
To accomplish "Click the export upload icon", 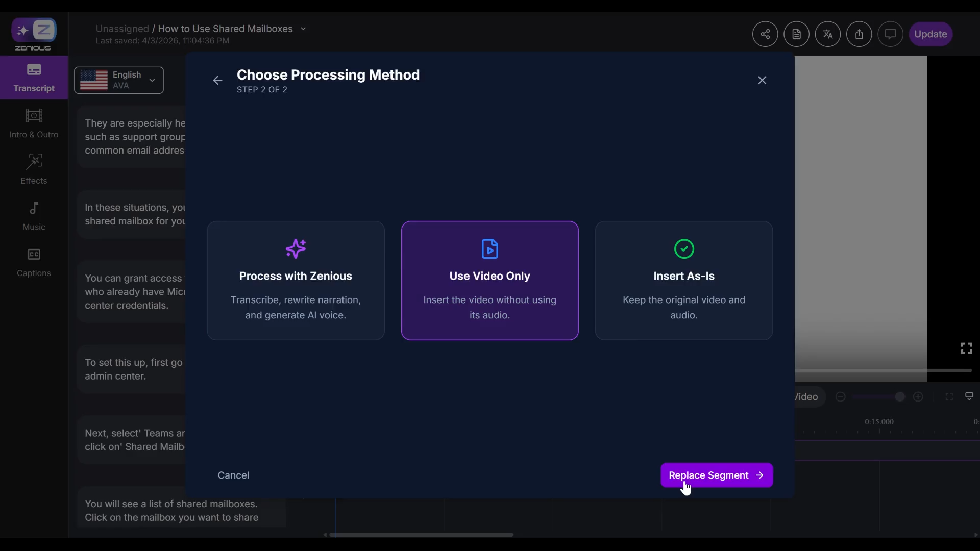I will coord(859,34).
